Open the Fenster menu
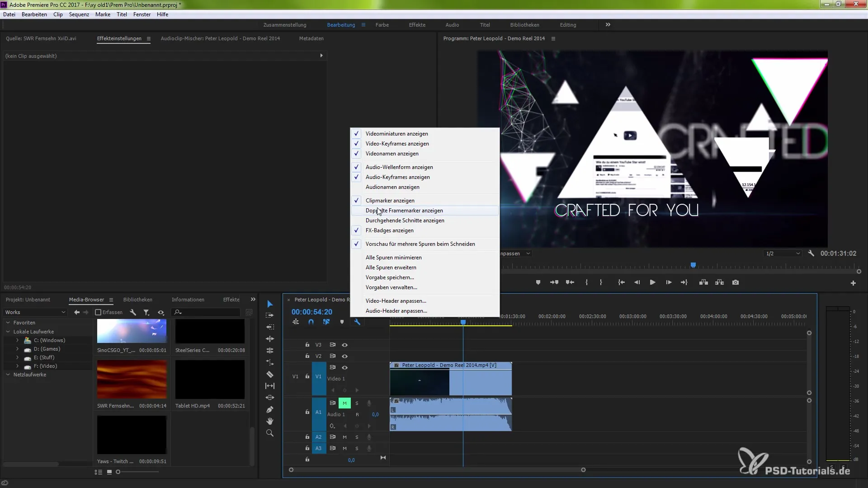This screenshot has width=868, height=488. [142, 14]
